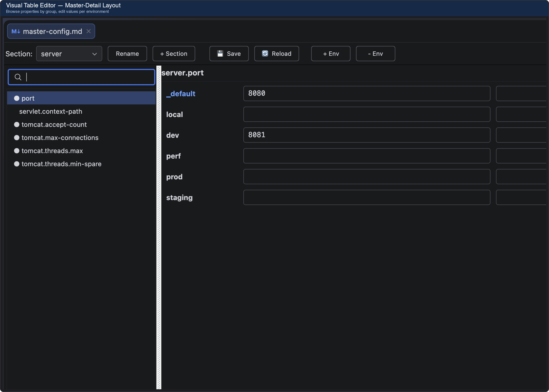Click the status dot beside tomcat.max-connections

pos(16,138)
